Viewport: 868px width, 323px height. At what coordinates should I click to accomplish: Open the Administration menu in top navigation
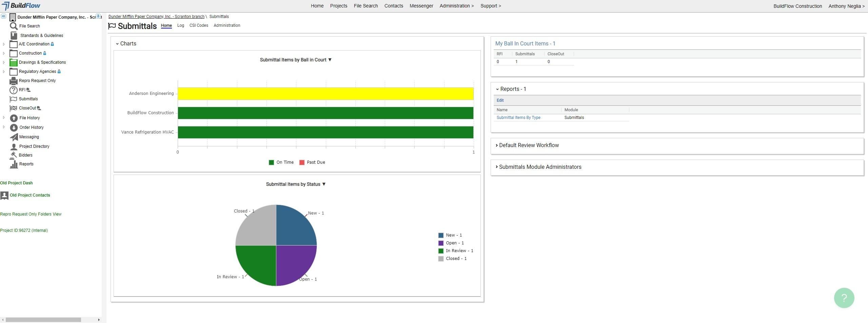(457, 6)
